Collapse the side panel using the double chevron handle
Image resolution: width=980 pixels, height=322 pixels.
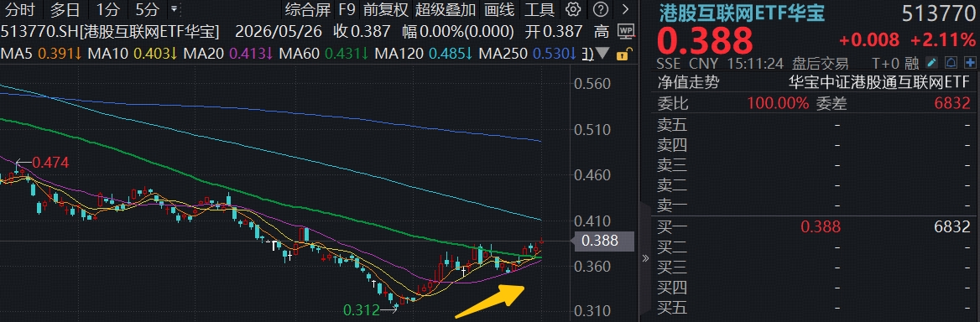645,257
